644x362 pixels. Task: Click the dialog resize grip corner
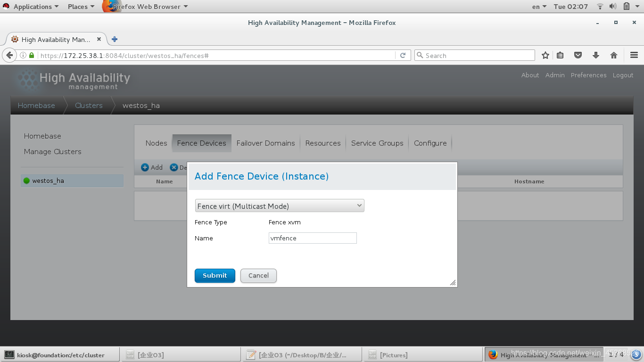(x=453, y=282)
